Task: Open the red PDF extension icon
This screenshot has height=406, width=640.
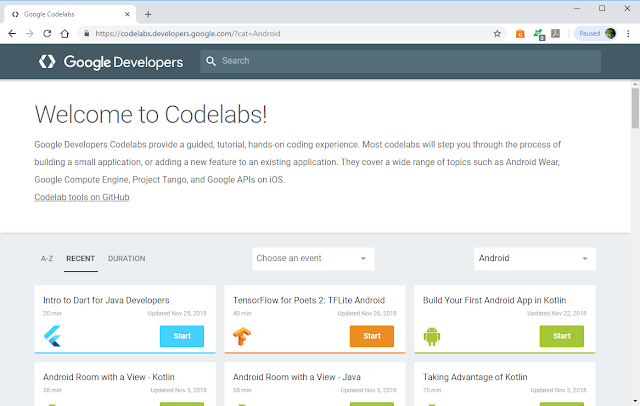Action: click(x=556, y=33)
